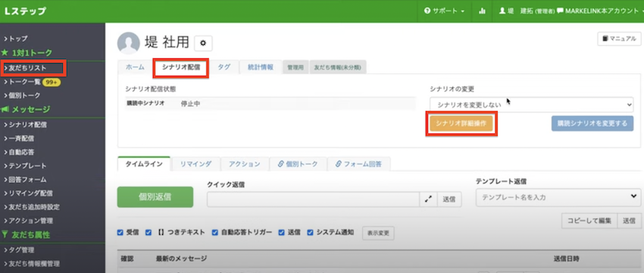
Task: Click the 表示変更 button
Action: tap(378, 233)
